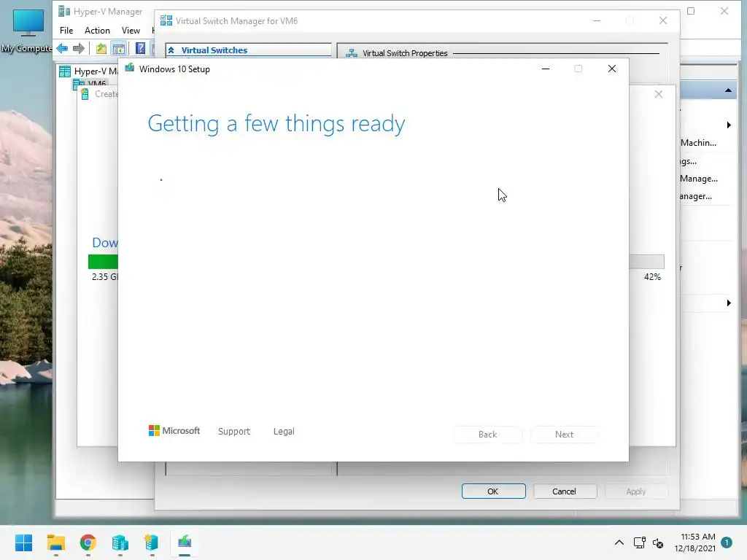Open the Support link in Windows 10 Setup
Image resolution: width=747 pixels, height=560 pixels.
234,432
